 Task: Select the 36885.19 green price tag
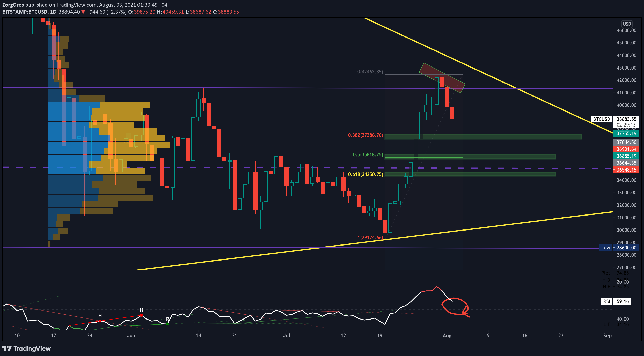626,156
